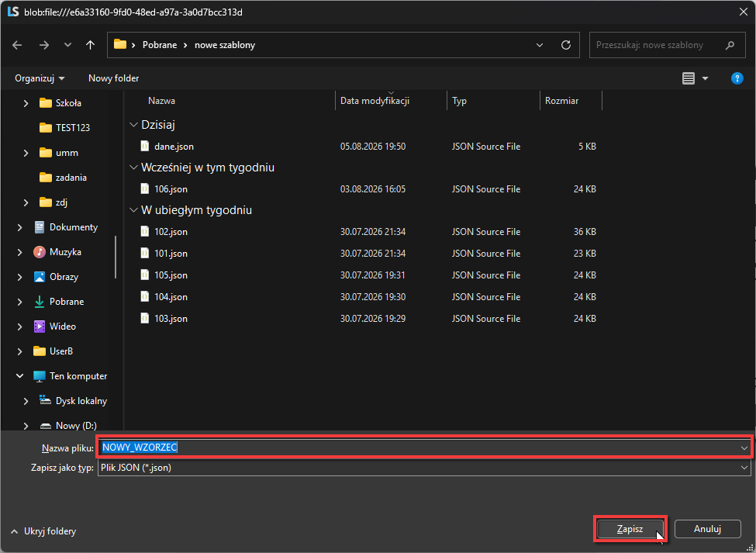756x553 pixels.
Task: Click the search magnifier icon
Action: [730, 45]
